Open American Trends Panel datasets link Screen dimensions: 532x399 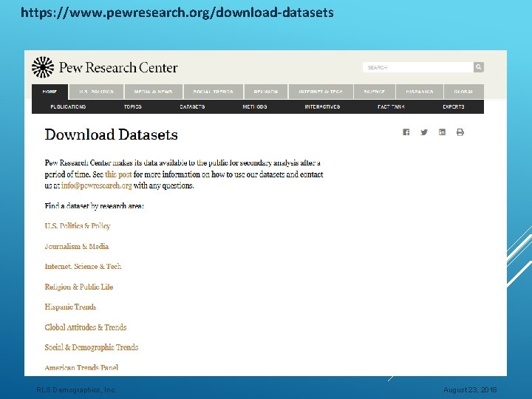81,367
